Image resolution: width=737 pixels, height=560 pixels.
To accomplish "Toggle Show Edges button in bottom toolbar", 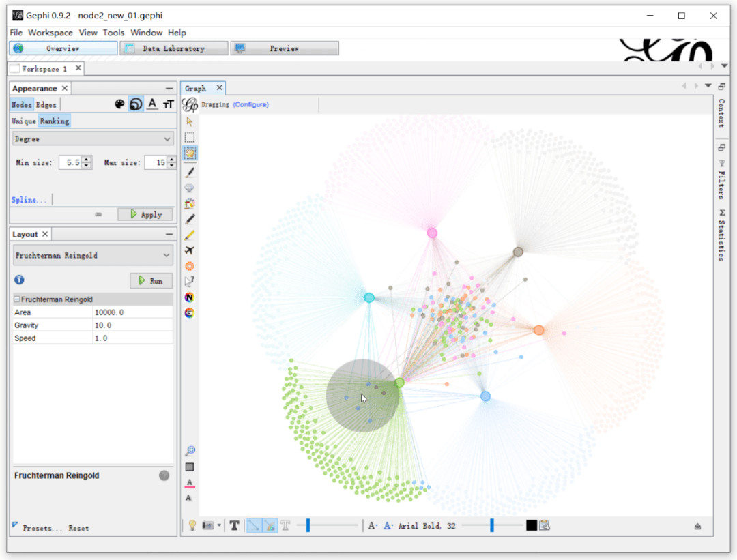I will [x=254, y=525].
